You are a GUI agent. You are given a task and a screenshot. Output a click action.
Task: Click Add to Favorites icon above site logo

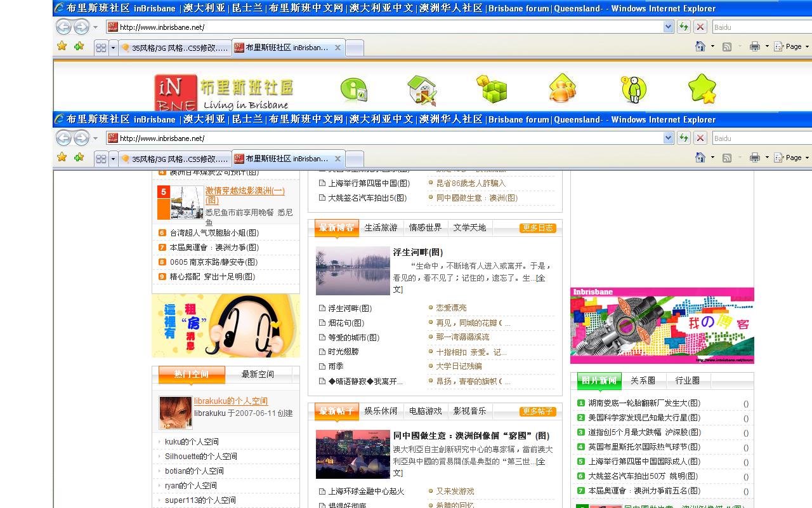coord(79,46)
